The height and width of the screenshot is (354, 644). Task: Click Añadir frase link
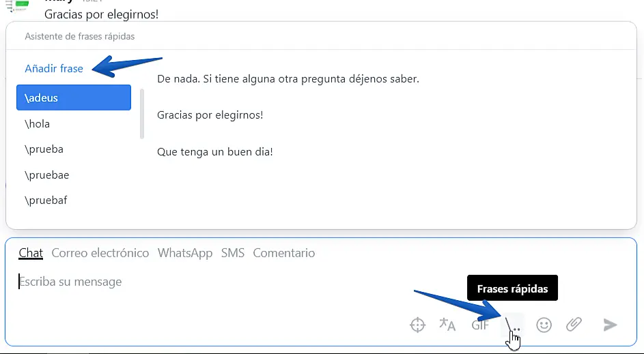(54, 68)
